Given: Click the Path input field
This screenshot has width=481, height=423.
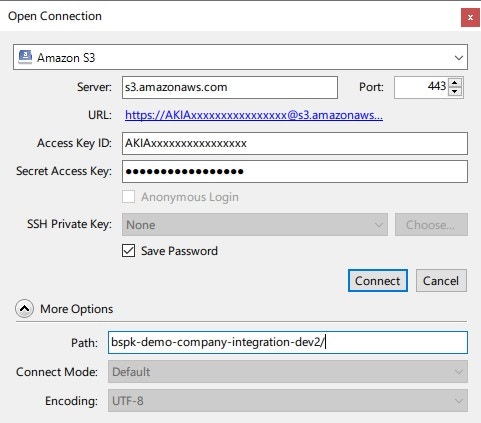Looking at the screenshot, I should (x=288, y=342).
